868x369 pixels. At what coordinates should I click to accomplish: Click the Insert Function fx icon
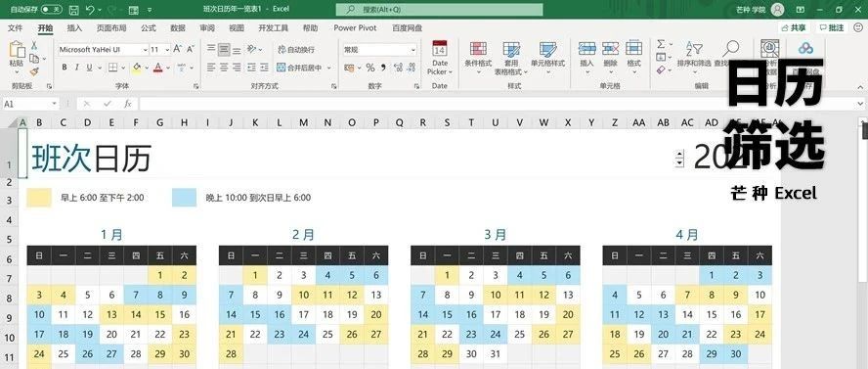coord(127,104)
